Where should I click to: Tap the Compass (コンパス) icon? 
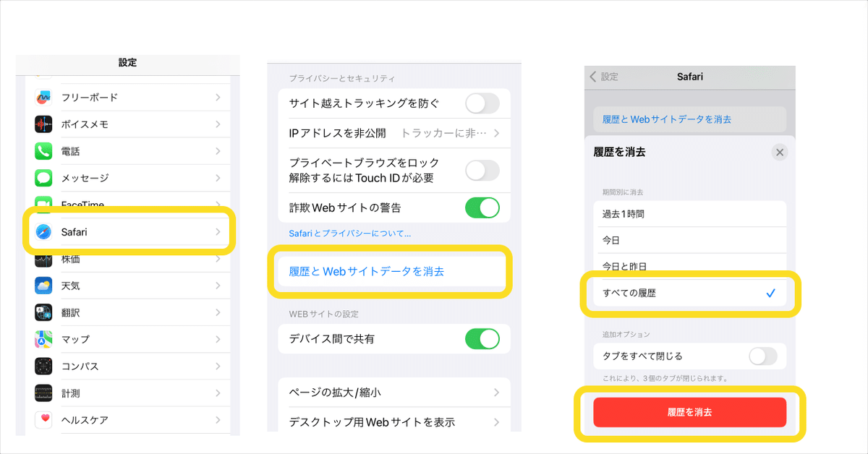click(x=43, y=366)
